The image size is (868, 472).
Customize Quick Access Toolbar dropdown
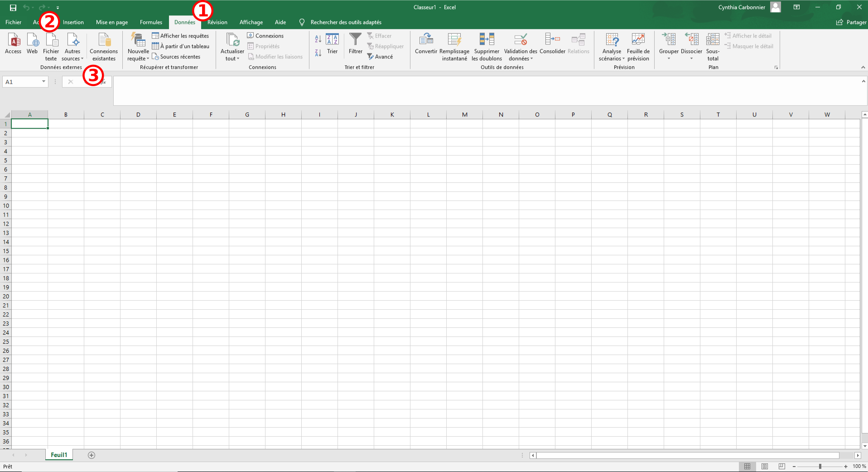[58, 8]
